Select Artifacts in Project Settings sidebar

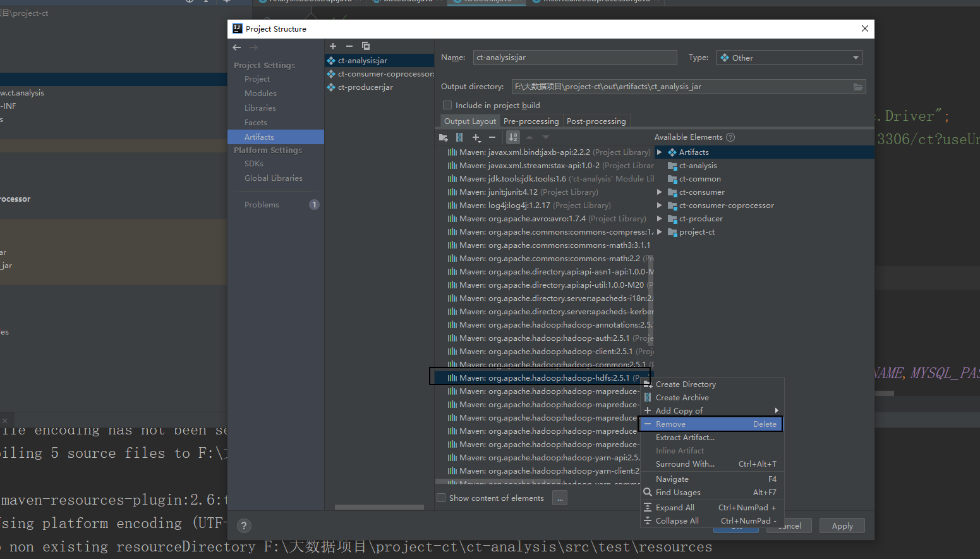tap(259, 137)
